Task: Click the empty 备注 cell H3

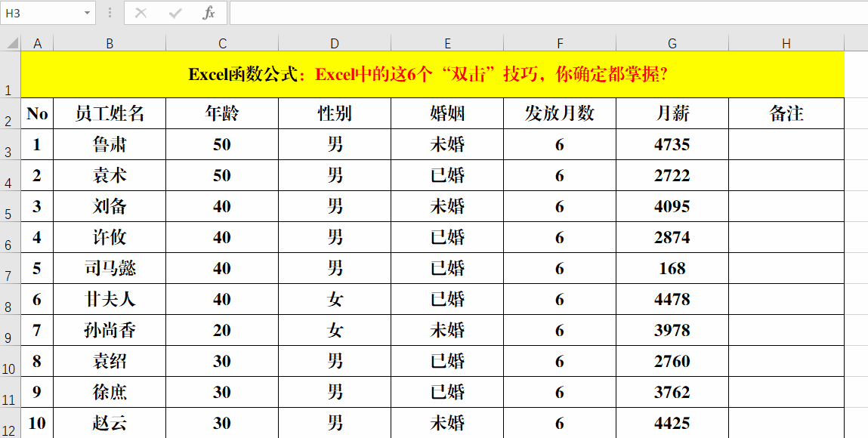Action: point(786,145)
